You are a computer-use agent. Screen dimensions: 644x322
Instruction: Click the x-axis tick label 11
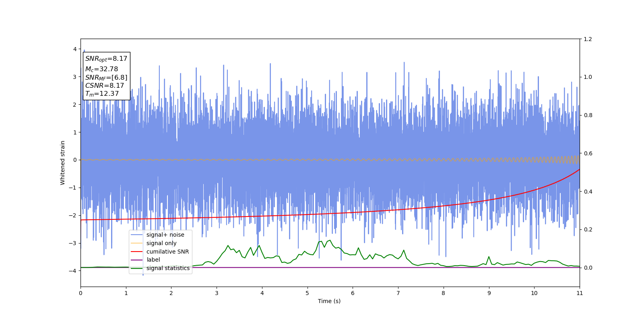580,293
